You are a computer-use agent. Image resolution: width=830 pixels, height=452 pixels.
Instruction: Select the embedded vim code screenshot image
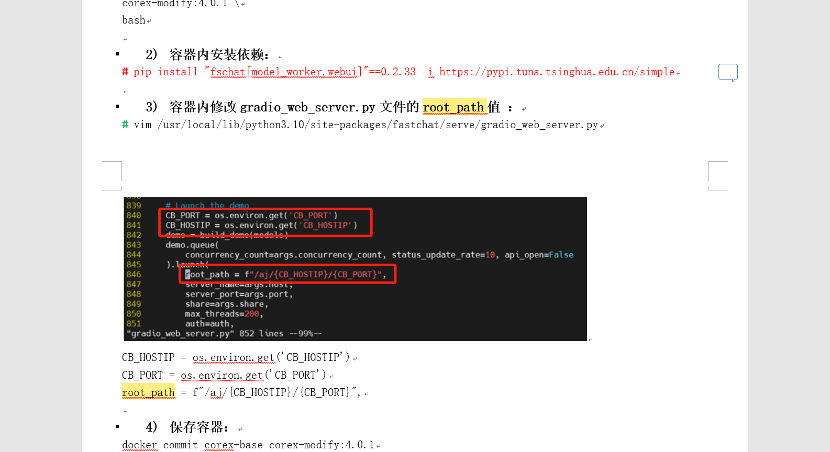[x=355, y=269]
